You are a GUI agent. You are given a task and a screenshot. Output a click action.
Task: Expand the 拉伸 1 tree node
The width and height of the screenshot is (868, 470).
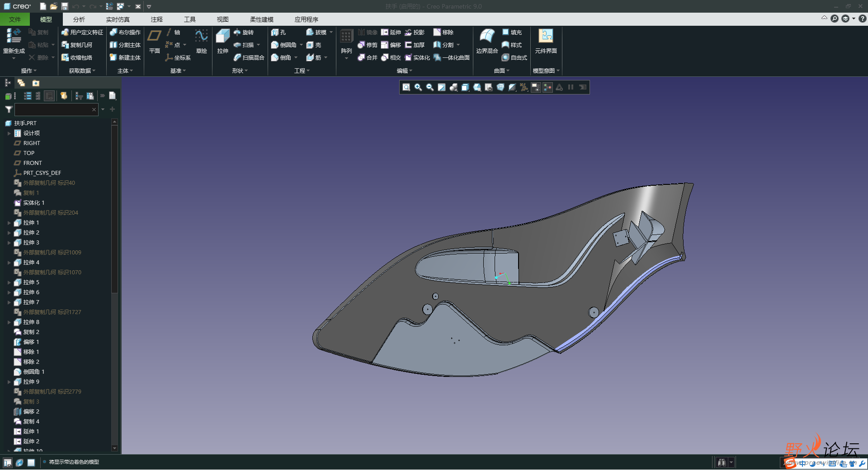(x=9, y=223)
